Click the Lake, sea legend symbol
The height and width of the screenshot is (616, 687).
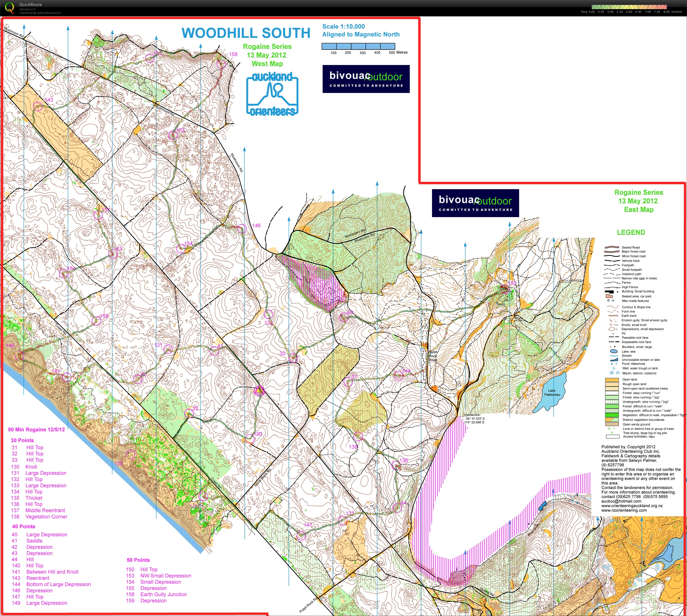[x=613, y=351]
